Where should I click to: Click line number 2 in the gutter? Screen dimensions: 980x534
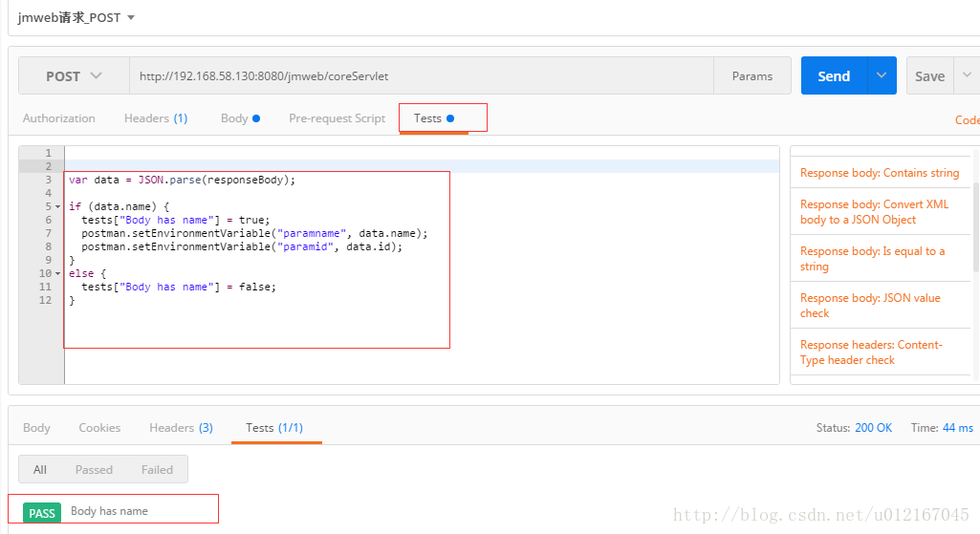click(48, 166)
